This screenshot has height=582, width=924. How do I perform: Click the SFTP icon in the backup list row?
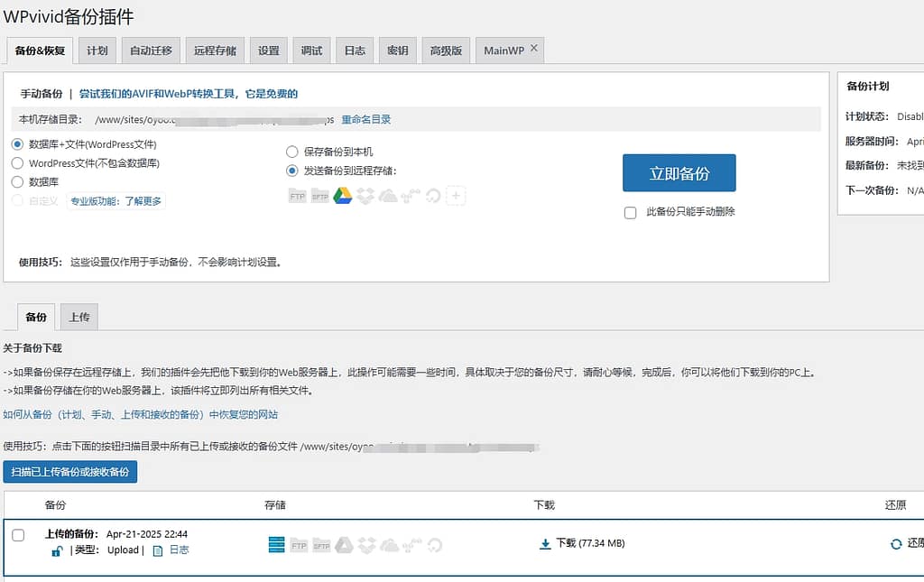[321, 544]
